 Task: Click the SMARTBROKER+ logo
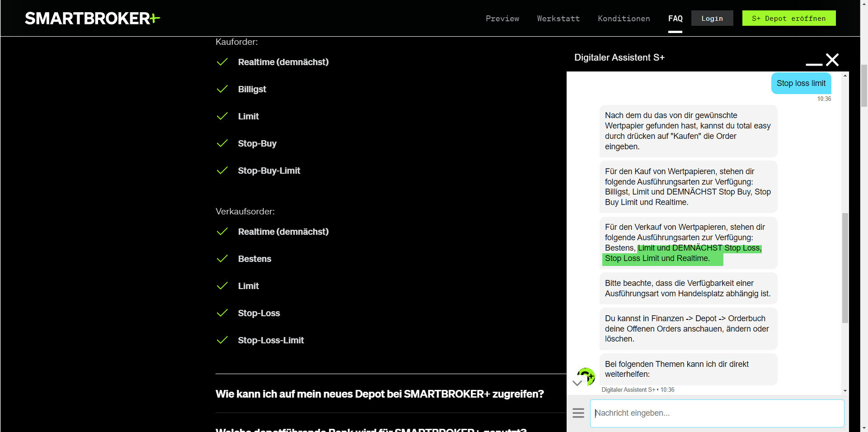point(92,19)
